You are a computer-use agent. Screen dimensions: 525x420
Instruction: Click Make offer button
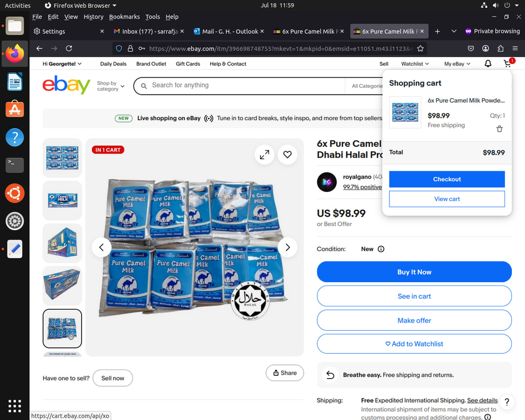(414, 321)
